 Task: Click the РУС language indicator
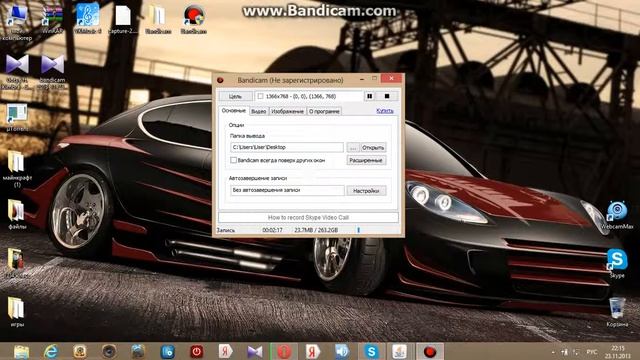pos(591,351)
